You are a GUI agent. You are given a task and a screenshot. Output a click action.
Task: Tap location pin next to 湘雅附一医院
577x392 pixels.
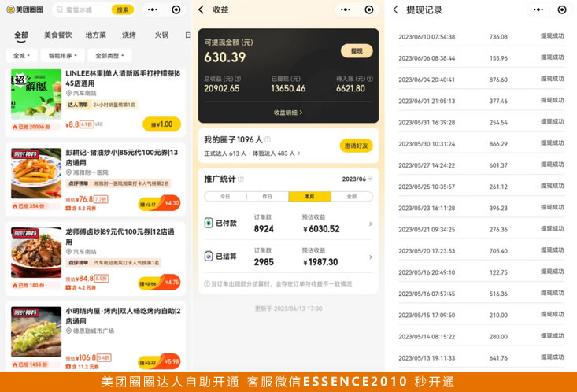click(68, 172)
